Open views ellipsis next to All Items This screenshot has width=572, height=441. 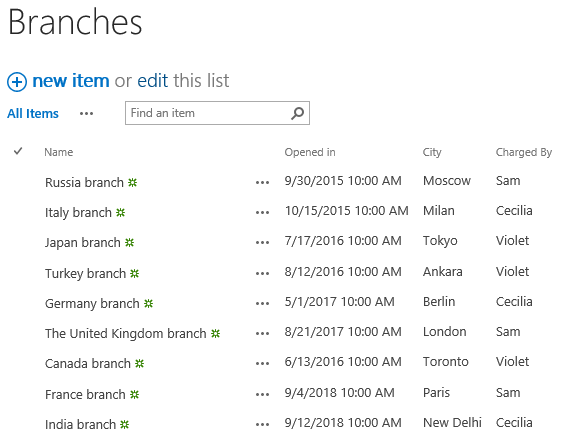coord(86,114)
